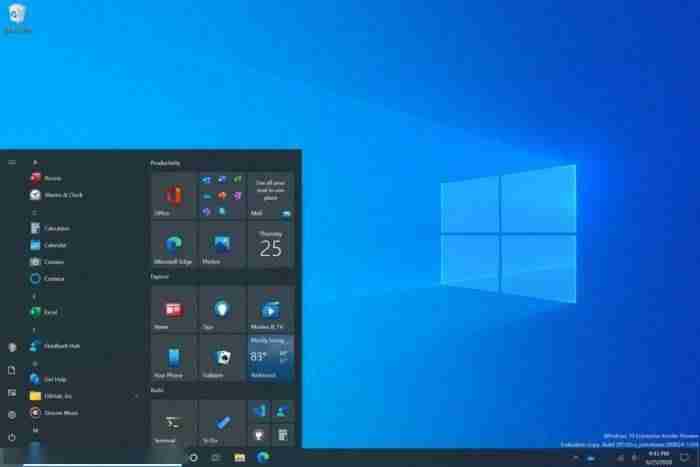Open Task View from the taskbar
This screenshot has height=467, width=700.
216,458
